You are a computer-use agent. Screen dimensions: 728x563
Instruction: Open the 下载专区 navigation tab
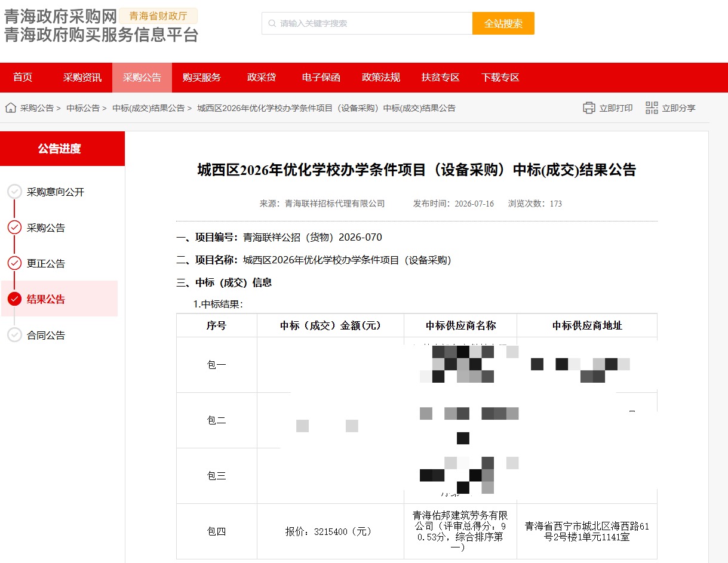500,78
